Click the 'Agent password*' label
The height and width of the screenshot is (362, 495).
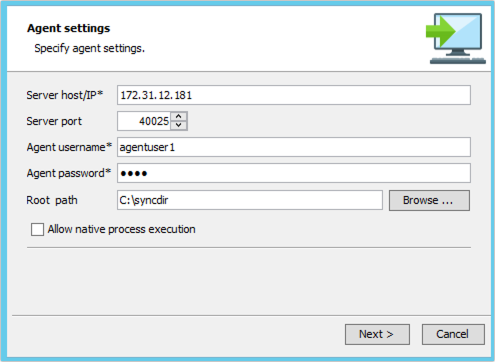pos(69,173)
